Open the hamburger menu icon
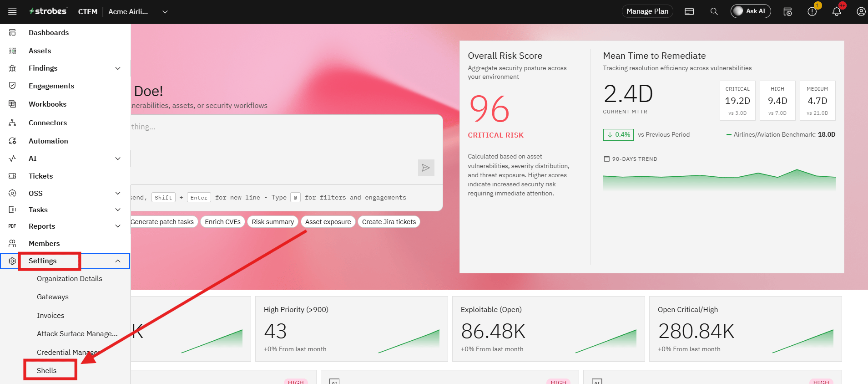The height and width of the screenshot is (384, 868). pyautogui.click(x=12, y=11)
